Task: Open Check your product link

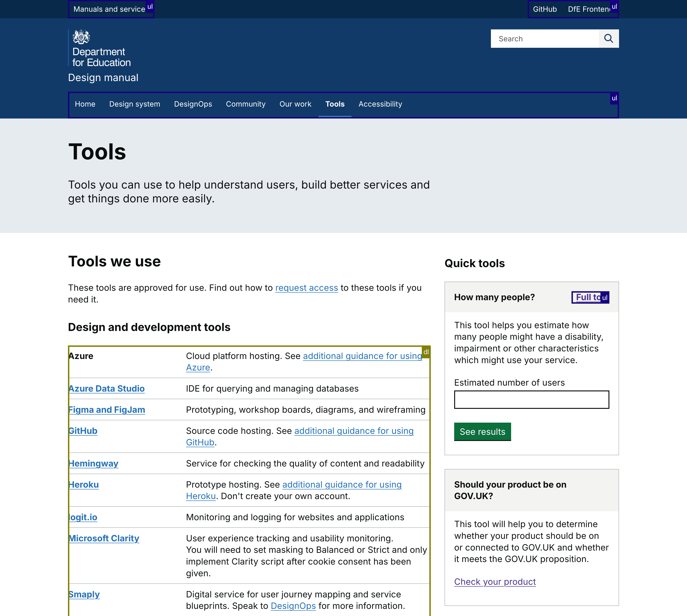Action: 495,582
